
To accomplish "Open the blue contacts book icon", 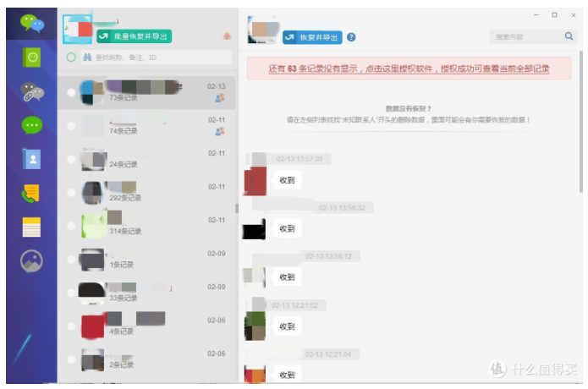I will [32, 159].
